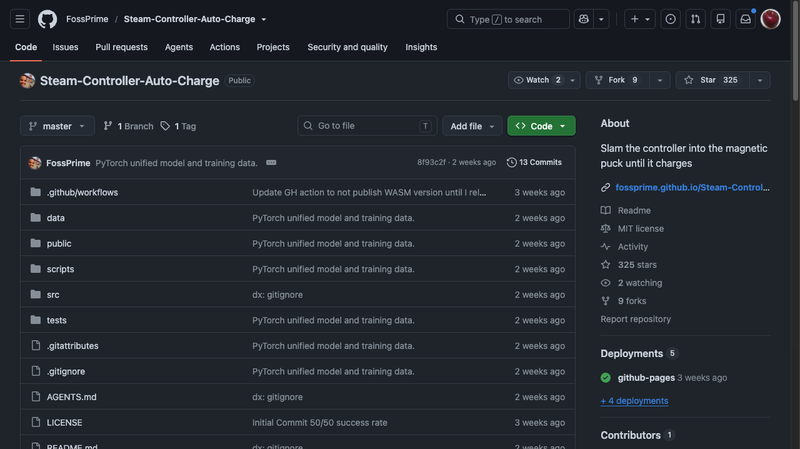View 1 Tag list
800x449 pixels.
178,126
